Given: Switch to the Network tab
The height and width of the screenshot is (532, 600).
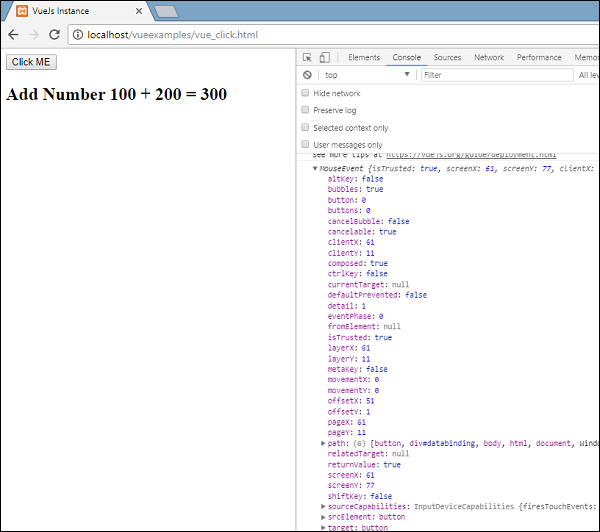Looking at the screenshot, I should point(489,58).
